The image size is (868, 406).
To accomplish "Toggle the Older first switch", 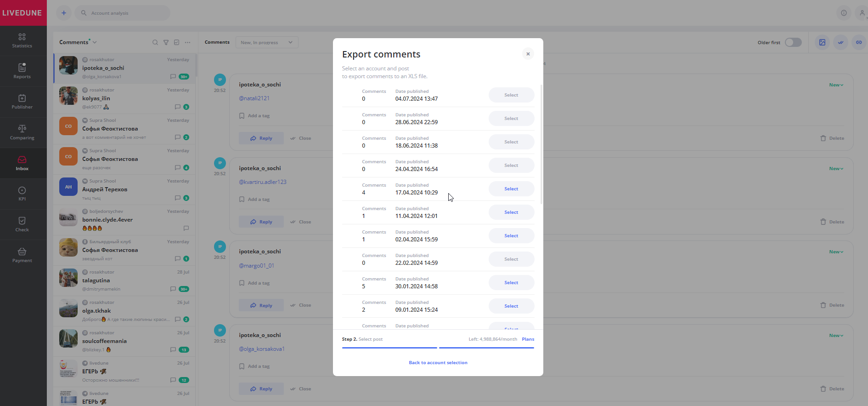I will pos(793,42).
